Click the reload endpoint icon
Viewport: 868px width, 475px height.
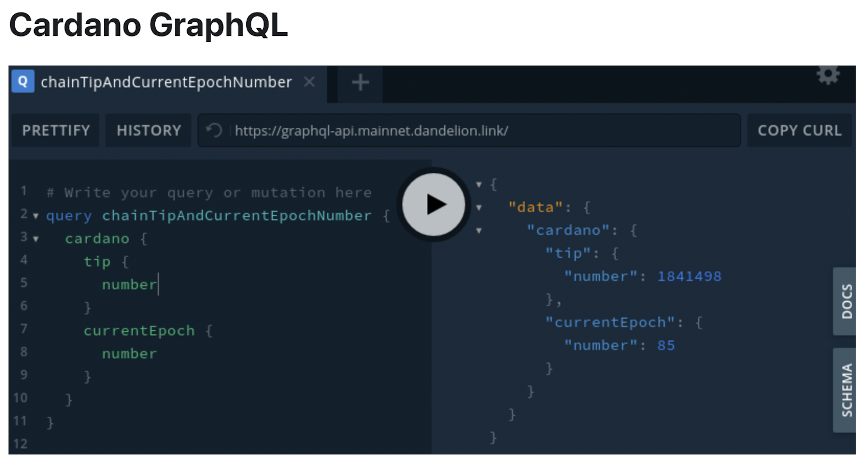[x=214, y=130]
